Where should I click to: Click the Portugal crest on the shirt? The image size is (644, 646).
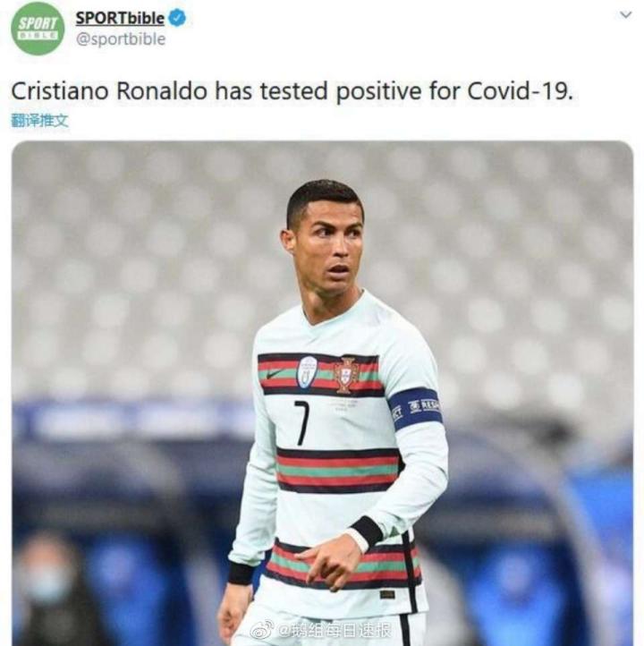[345, 375]
